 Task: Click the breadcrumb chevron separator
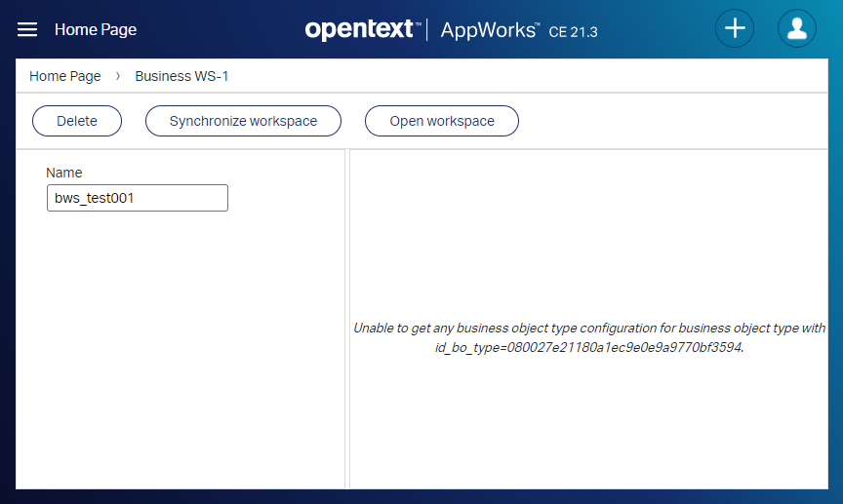118,76
